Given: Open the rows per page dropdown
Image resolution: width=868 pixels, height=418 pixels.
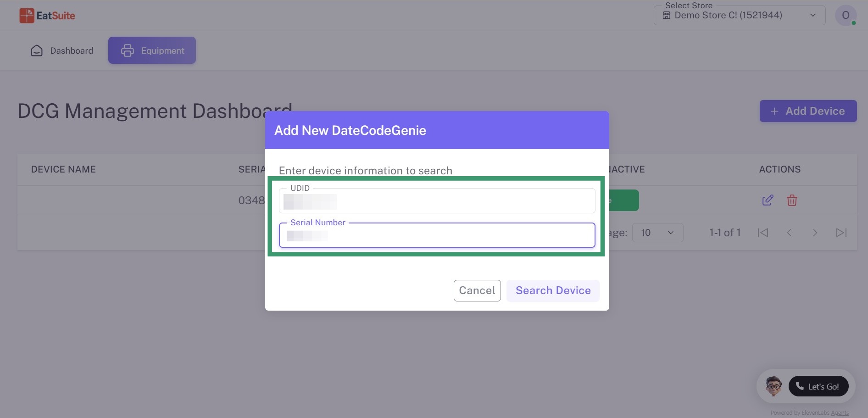Looking at the screenshot, I should click(657, 233).
